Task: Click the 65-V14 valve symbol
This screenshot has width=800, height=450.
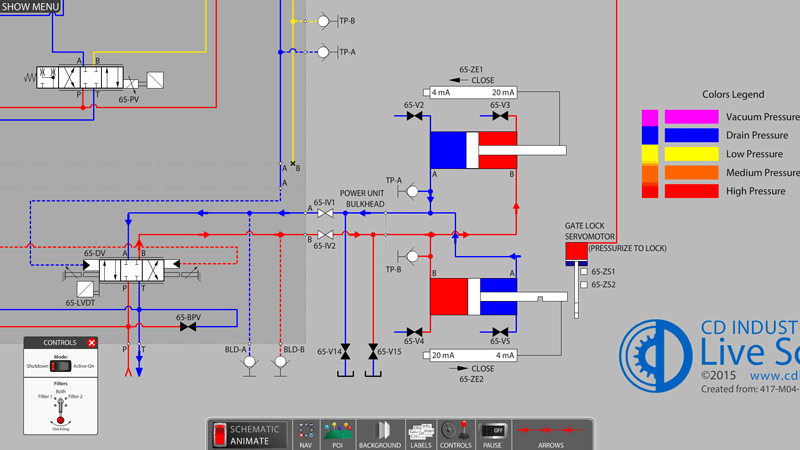Action: (345, 352)
